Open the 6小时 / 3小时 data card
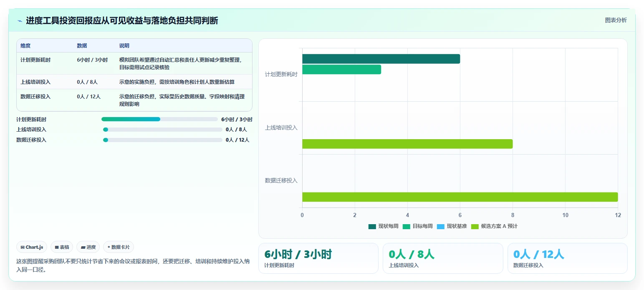This screenshot has height=290, width=644. pos(318,258)
